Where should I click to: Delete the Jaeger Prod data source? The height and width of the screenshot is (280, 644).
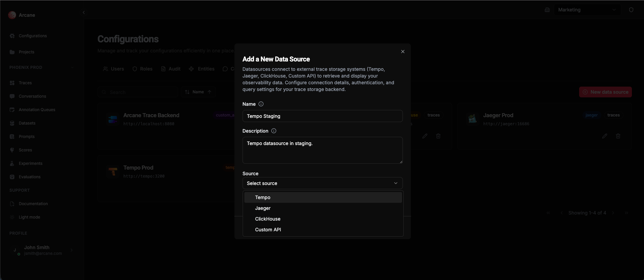pyautogui.click(x=618, y=136)
